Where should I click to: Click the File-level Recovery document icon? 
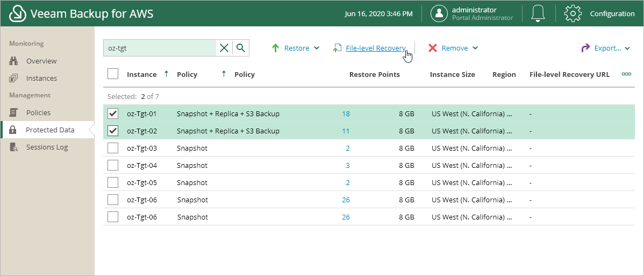(x=337, y=48)
